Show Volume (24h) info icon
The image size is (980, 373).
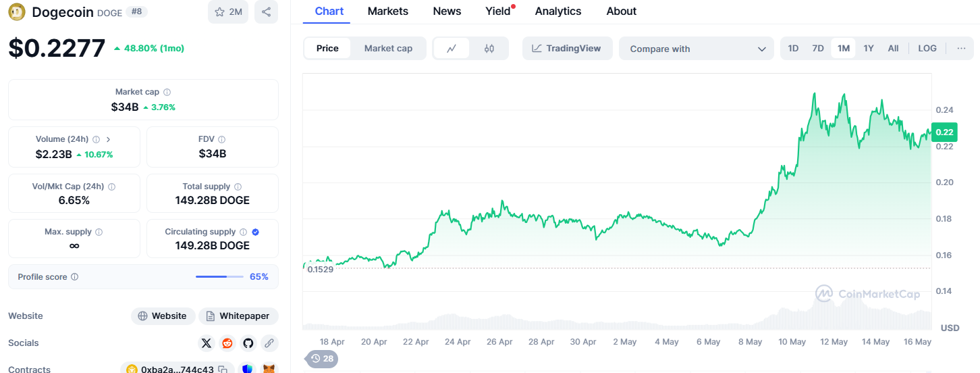click(96, 139)
